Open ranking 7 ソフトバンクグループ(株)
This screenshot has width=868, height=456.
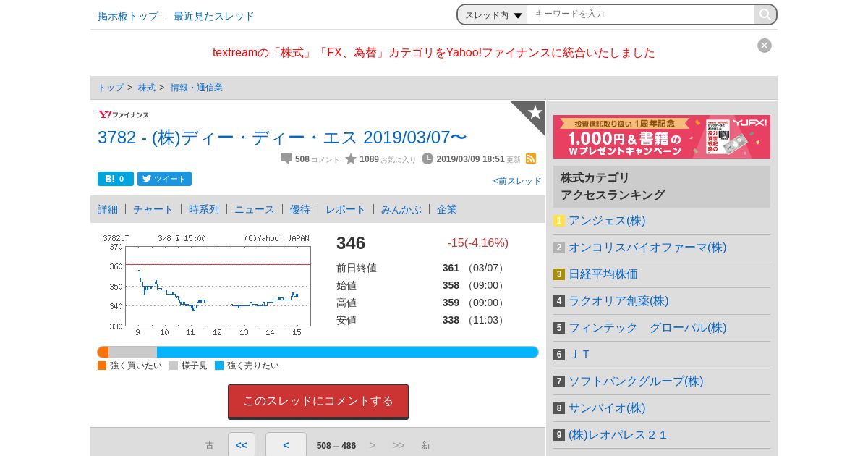coord(636,381)
